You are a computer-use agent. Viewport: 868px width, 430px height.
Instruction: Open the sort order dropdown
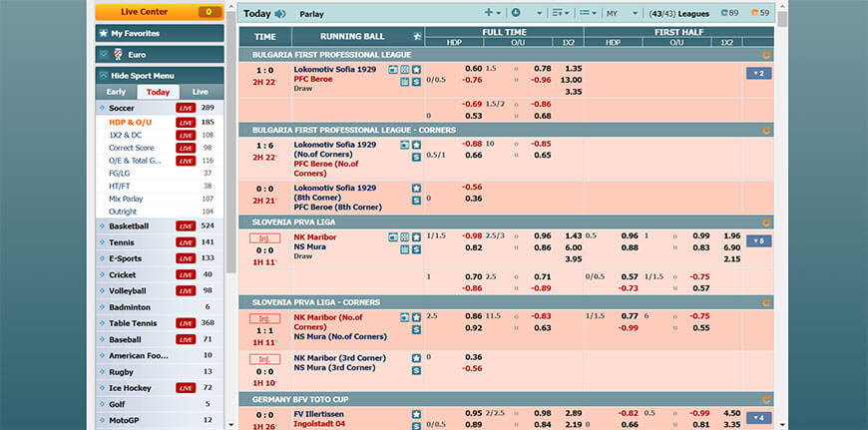(x=561, y=13)
